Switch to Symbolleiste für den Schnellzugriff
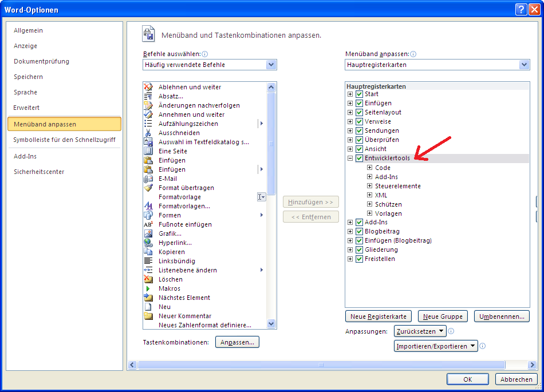Viewport: 544px width, 392px height. (x=64, y=140)
